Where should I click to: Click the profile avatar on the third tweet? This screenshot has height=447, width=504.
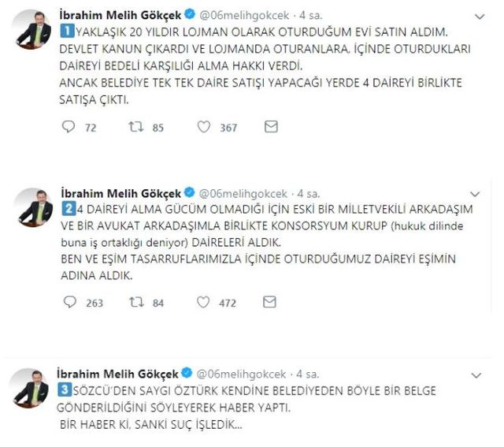[29, 389]
